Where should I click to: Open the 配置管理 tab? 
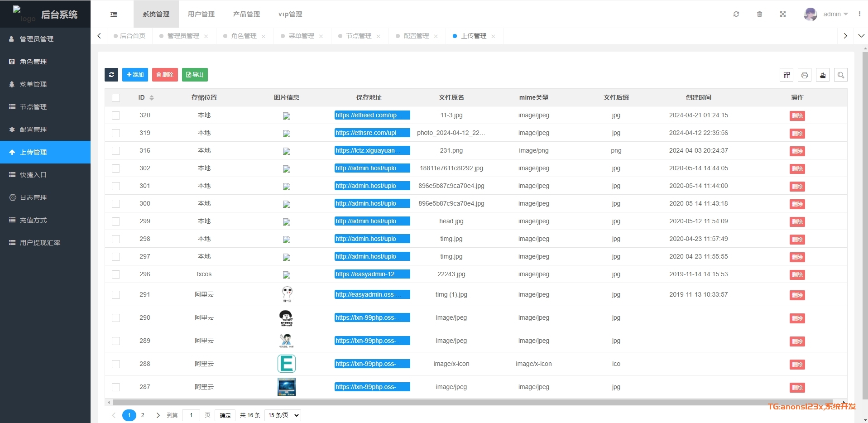point(416,36)
